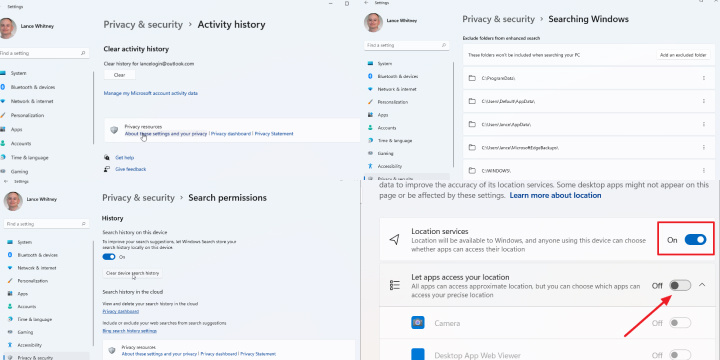Screen dimensions: 720x360
Task: Open Personalization brush icon in Searching Windows sidebar
Action: tap(370, 102)
